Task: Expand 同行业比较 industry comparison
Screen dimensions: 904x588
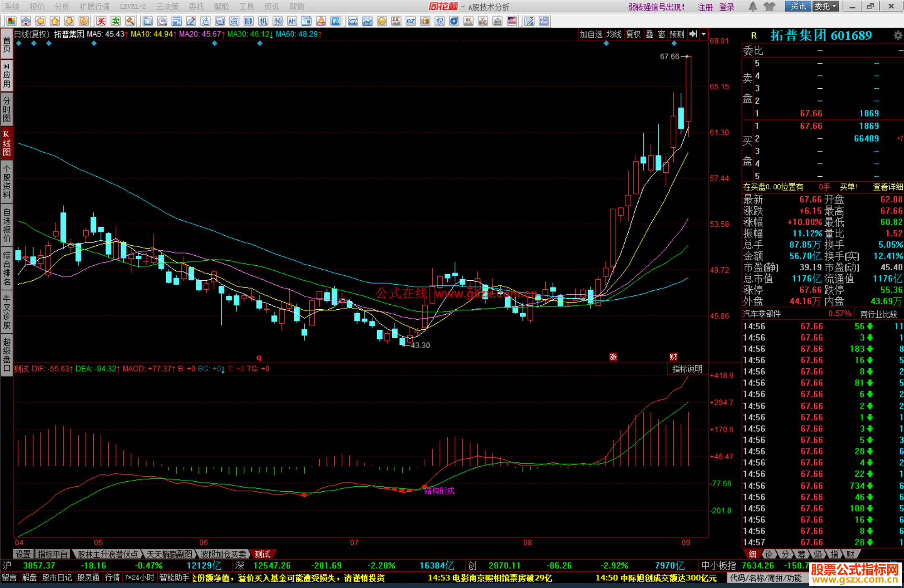Action: pyautogui.click(x=878, y=314)
